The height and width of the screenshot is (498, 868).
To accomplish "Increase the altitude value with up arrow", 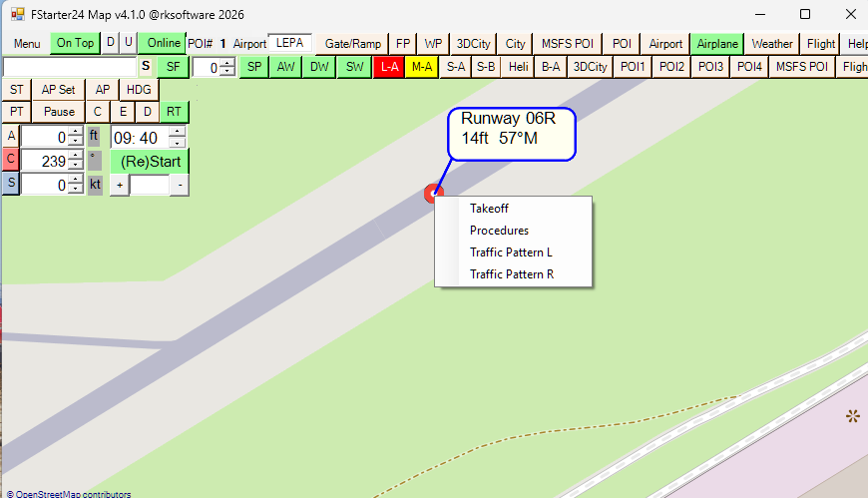I will [75, 132].
